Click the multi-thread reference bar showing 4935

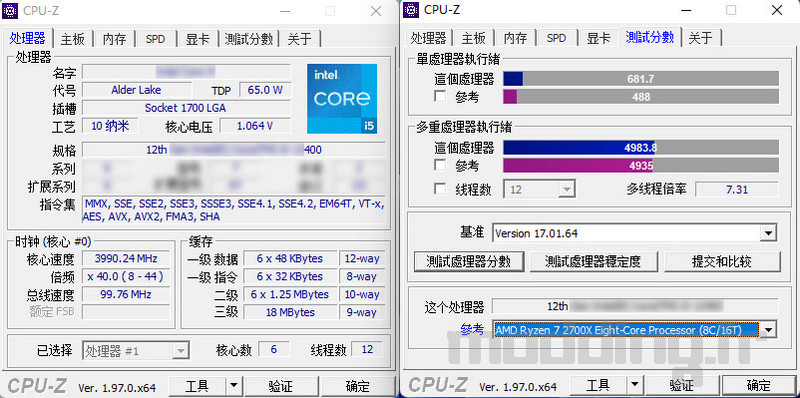click(x=641, y=165)
